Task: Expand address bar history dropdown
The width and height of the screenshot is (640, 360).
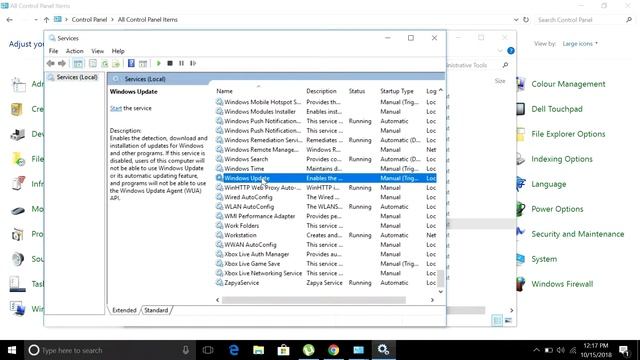Action: 516,20
